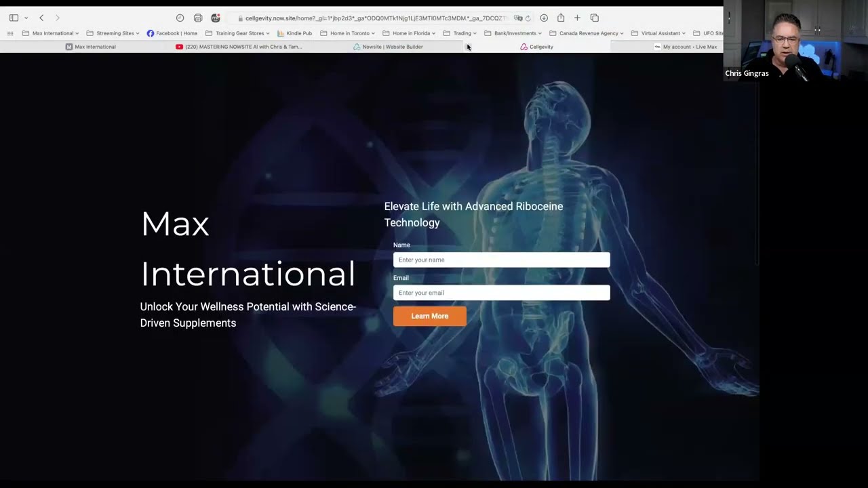Expand the Virtual Assistant bookmarks folder

[x=658, y=33]
